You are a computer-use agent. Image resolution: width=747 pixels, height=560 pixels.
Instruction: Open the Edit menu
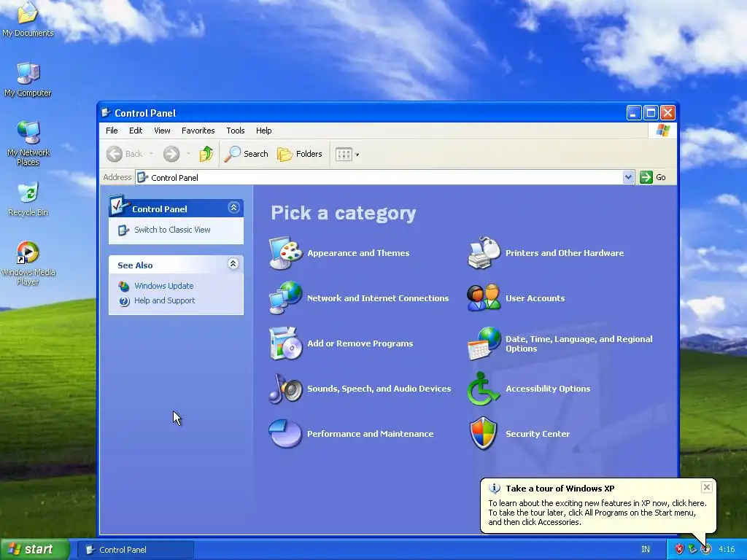(x=136, y=131)
